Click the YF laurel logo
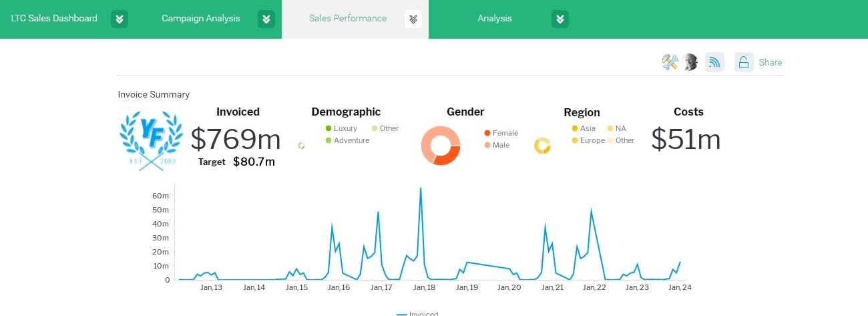This screenshot has height=316, width=868. 151,142
